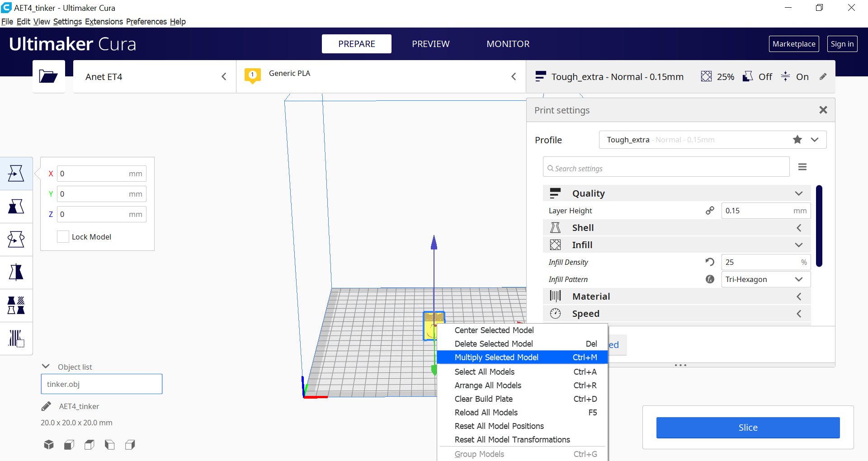Click the support Off summary icon
The image size is (868, 461).
point(748,76)
